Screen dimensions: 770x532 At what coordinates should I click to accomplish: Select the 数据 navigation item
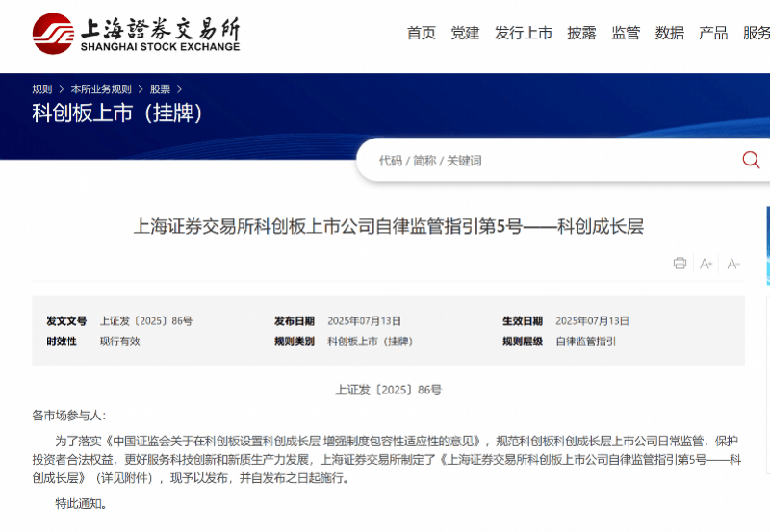[670, 33]
